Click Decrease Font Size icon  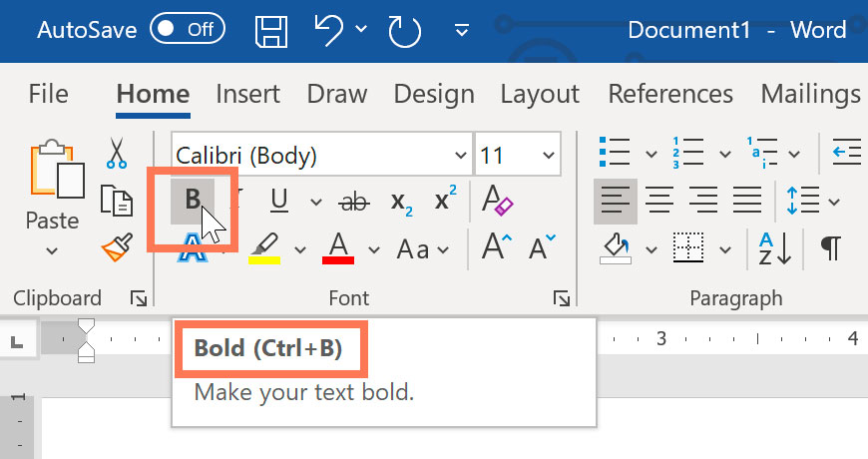click(x=542, y=246)
